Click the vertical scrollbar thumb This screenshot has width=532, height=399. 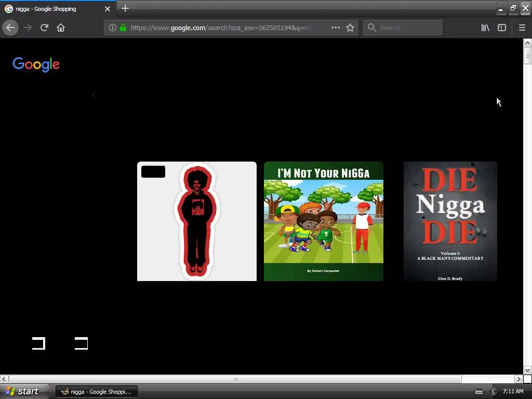[527, 56]
